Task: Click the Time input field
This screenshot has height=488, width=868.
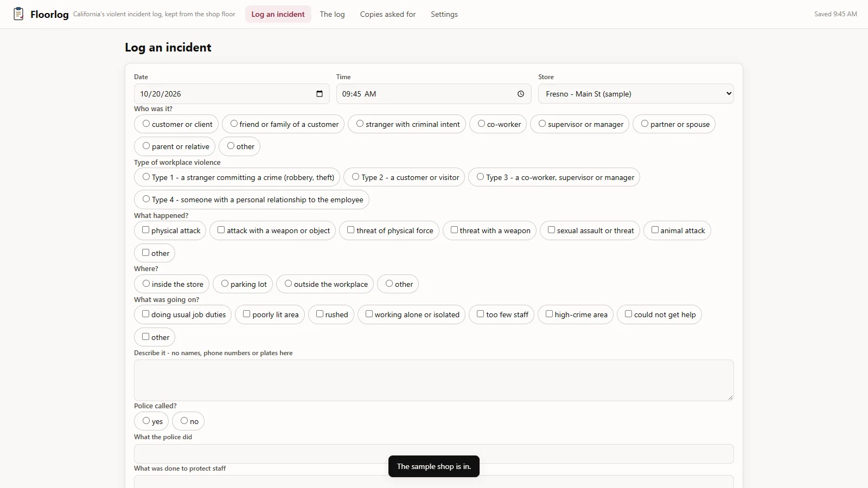Action: point(434,94)
